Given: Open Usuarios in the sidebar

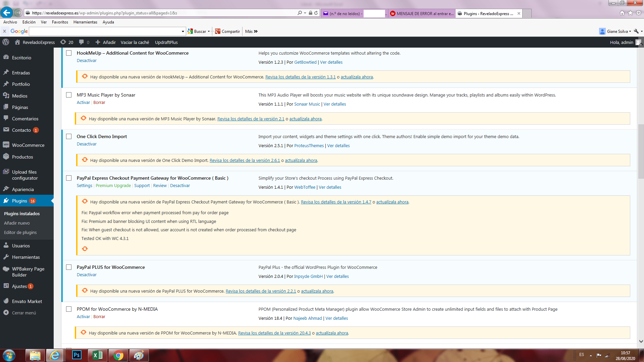Looking at the screenshot, I should pyautogui.click(x=21, y=246).
